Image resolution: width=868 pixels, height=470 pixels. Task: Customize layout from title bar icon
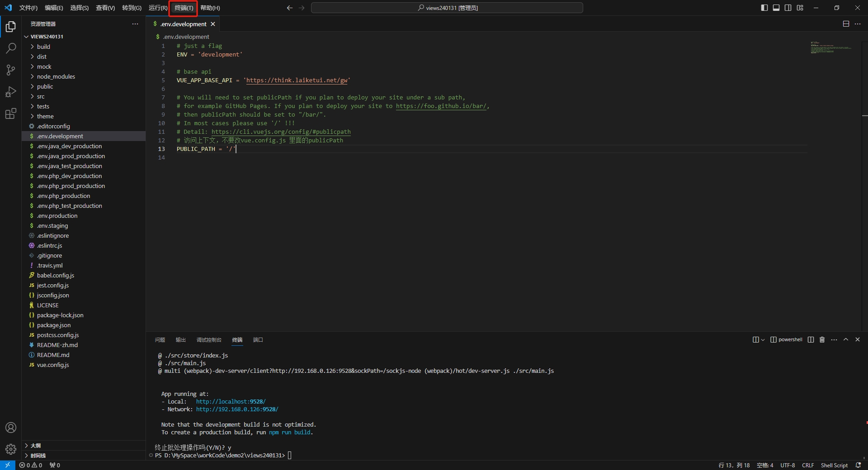[x=800, y=8]
